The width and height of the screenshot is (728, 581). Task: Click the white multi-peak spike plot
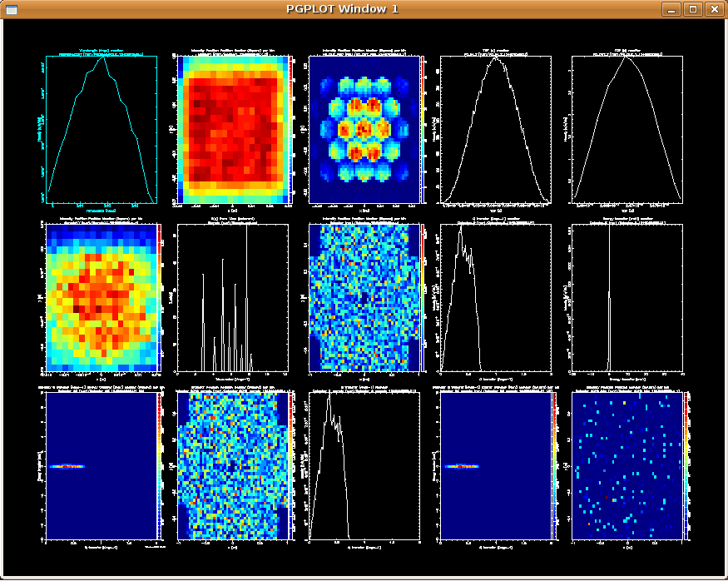click(232, 298)
